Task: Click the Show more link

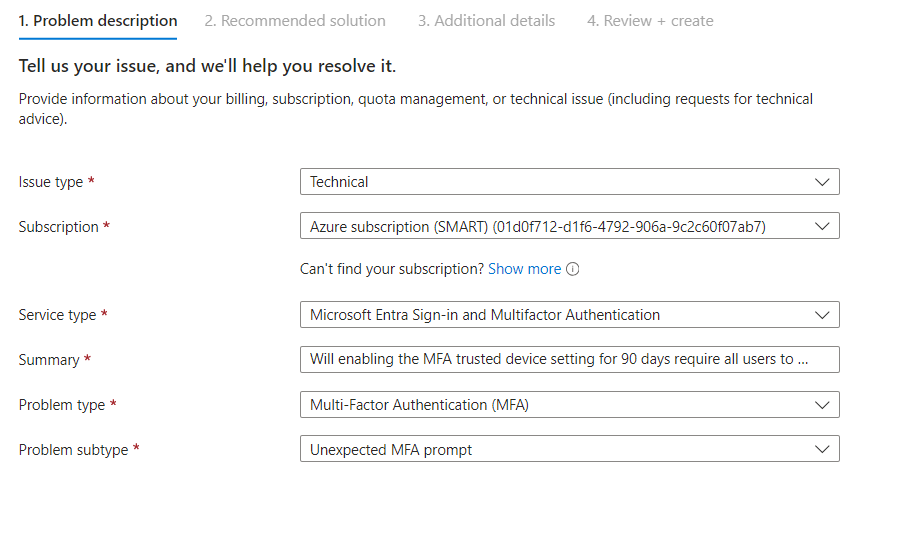Action: [x=525, y=269]
